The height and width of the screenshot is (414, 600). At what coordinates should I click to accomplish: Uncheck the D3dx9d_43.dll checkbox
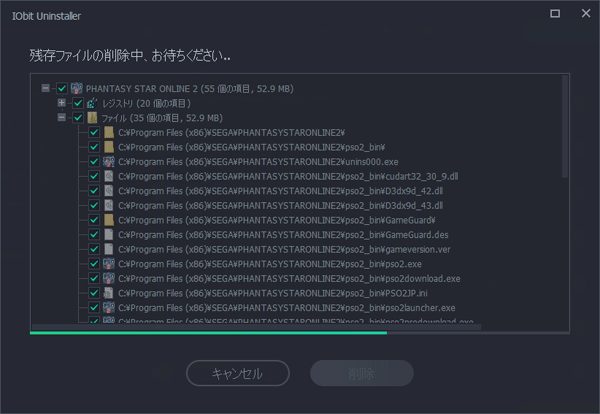94,205
